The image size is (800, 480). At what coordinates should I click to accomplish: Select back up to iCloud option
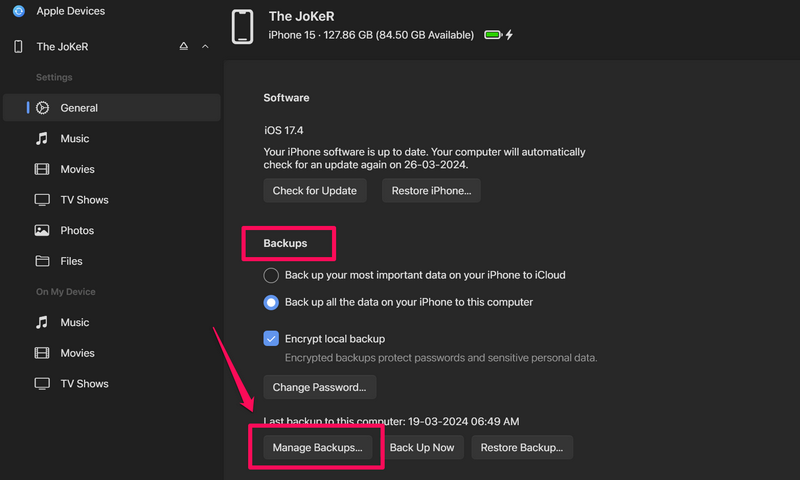tap(270, 275)
